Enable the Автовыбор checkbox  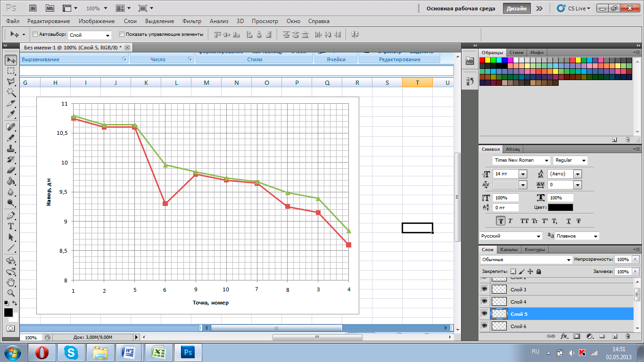pos(35,34)
